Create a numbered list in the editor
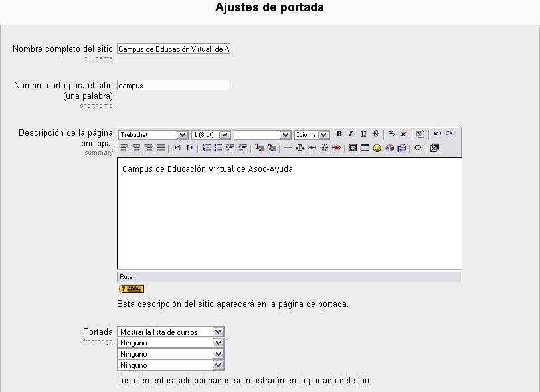 [207, 148]
